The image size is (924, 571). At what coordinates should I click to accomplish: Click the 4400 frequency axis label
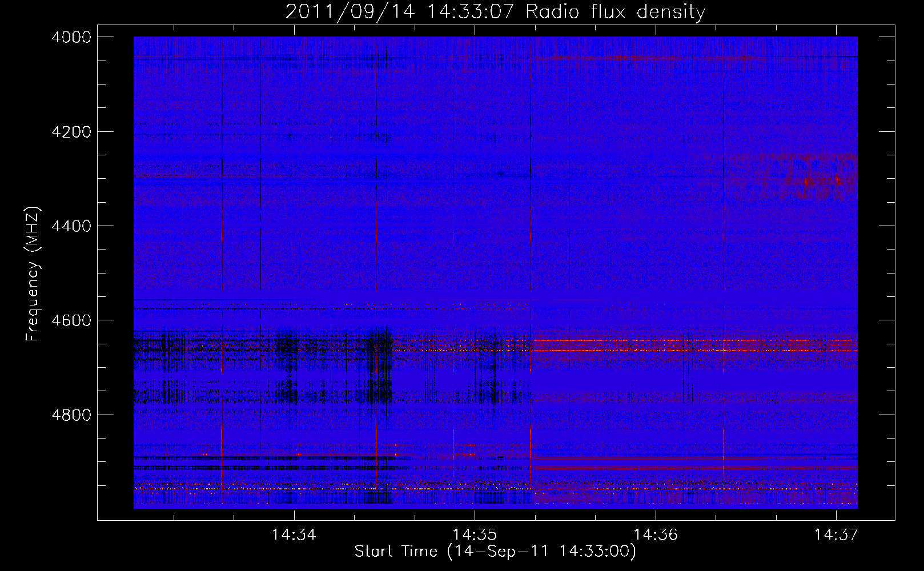pyautogui.click(x=71, y=226)
